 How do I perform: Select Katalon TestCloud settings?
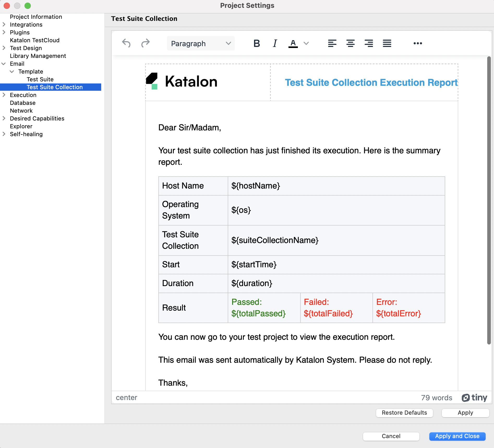[35, 40]
